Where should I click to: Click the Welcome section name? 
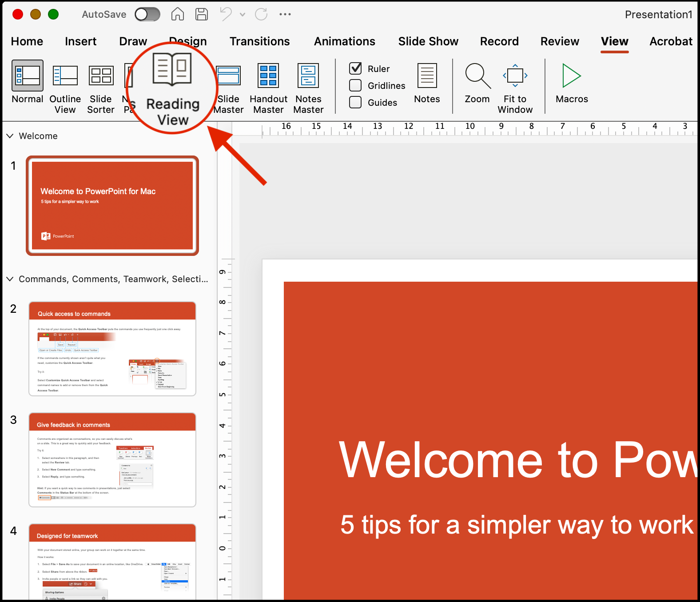click(x=38, y=136)
